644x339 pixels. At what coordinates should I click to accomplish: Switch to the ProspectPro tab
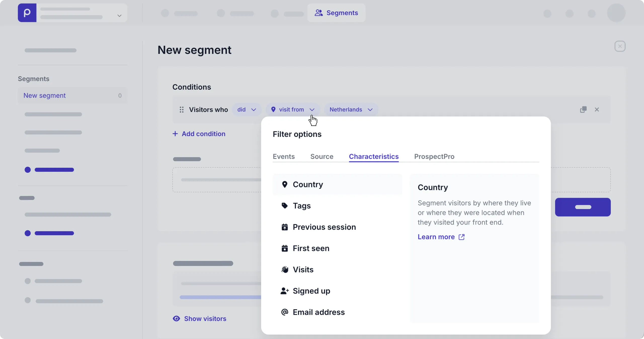point(434,157)
